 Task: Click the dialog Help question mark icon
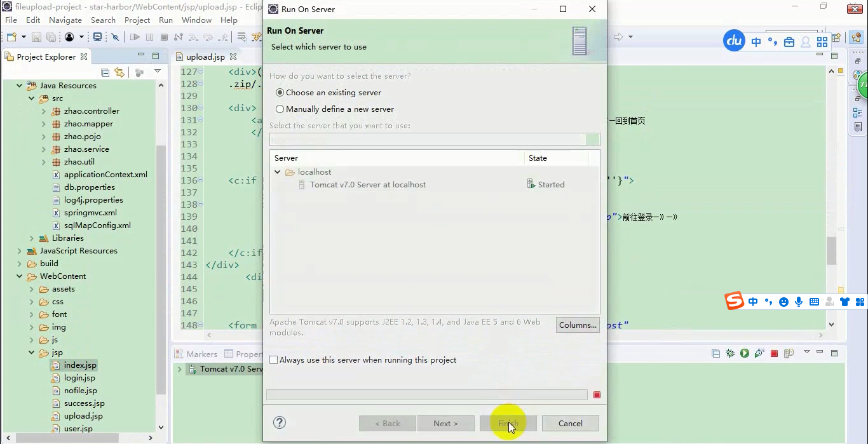[280, 422]
